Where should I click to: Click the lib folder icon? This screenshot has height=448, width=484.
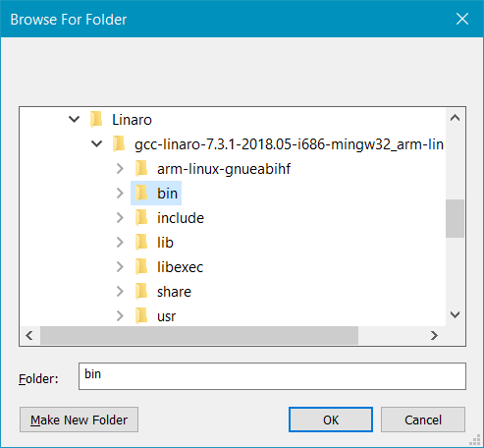tap(141, 243)
